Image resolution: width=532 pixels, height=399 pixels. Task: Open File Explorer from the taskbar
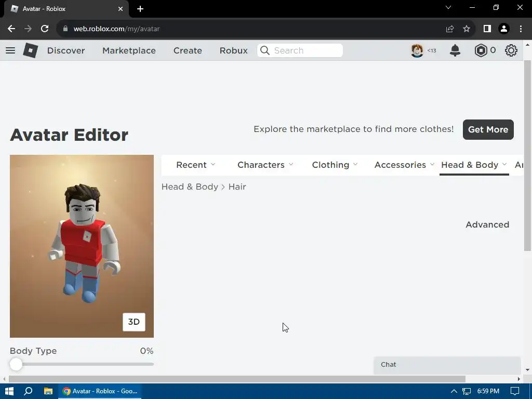coord(48,391)
